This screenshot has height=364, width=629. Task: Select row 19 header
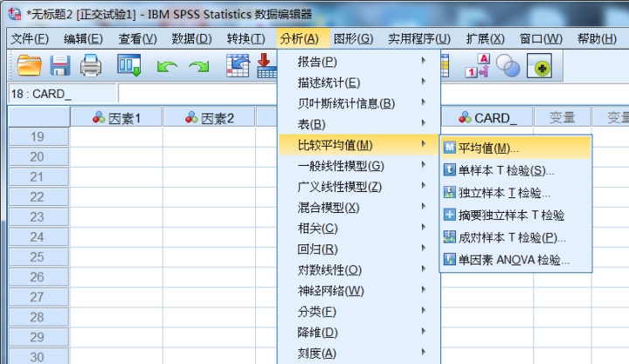point(39,137)
